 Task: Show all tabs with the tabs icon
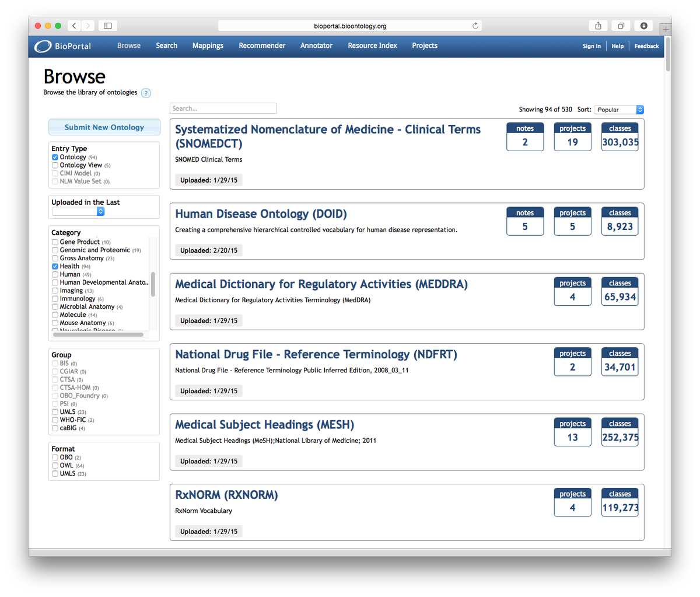coord(621,26)
